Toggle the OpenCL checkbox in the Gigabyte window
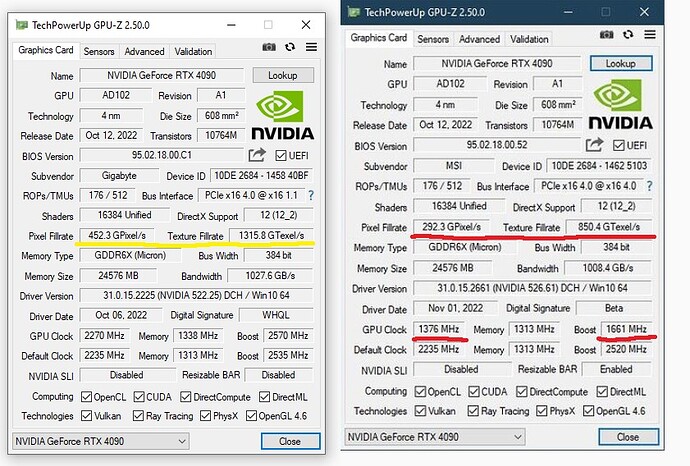Image resolution: width=690 pixels, height=466 pixels. pos(86,397)
